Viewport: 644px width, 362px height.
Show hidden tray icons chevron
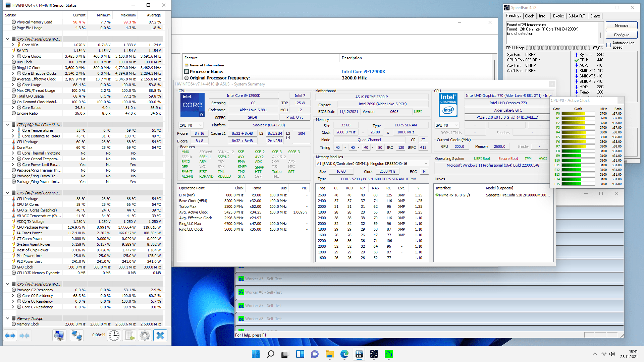pyautogui.click(x=594, y=354)
